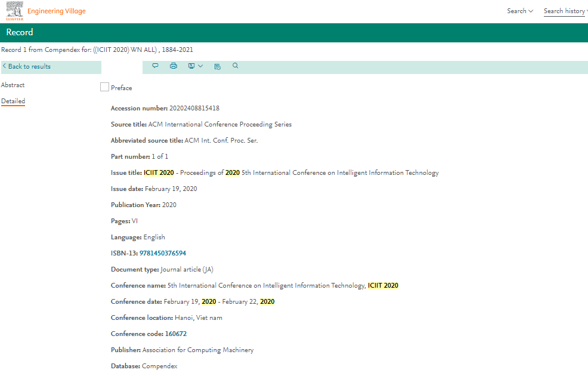Click source title ACM International Conference Proceeding Series
588x376 pixels.
219,125
